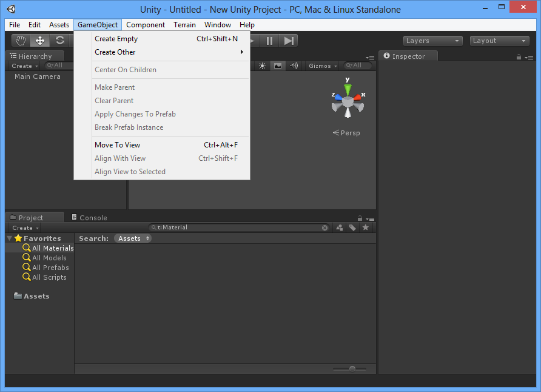Switch to the Project tab

(35, 218)
